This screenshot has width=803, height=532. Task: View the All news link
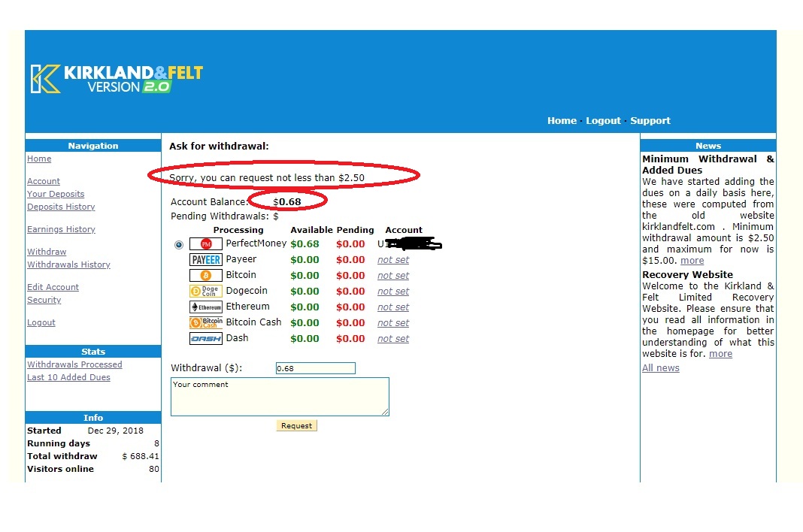660,368
